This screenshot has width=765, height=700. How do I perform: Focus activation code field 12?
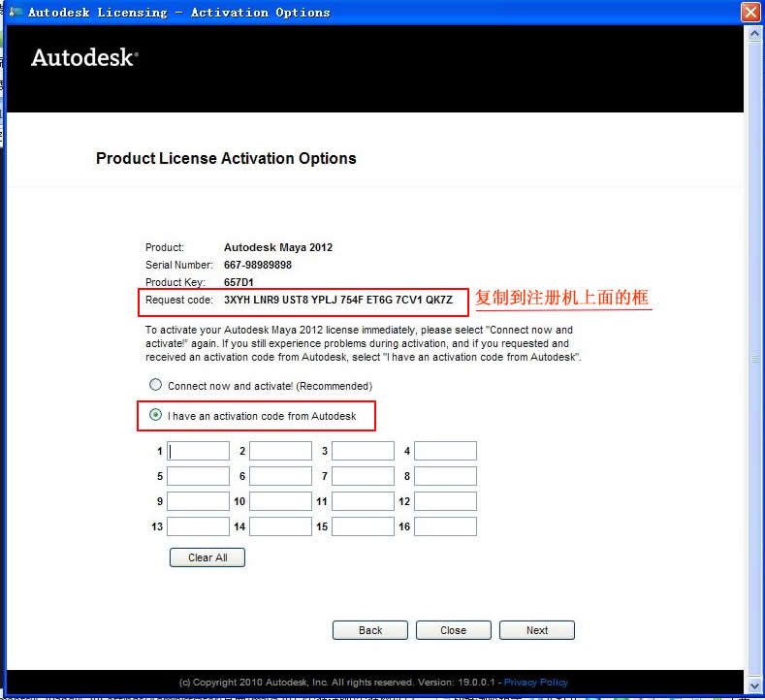[x=445, y=501]
